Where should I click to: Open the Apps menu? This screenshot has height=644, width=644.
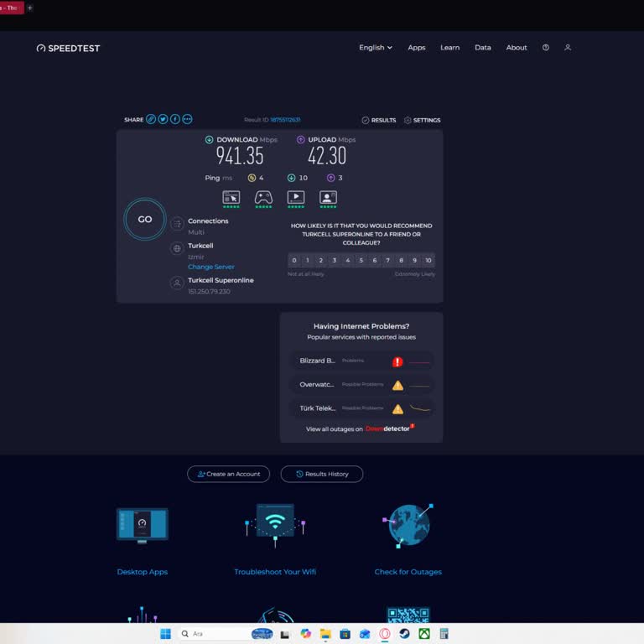[x=417, y=48]
